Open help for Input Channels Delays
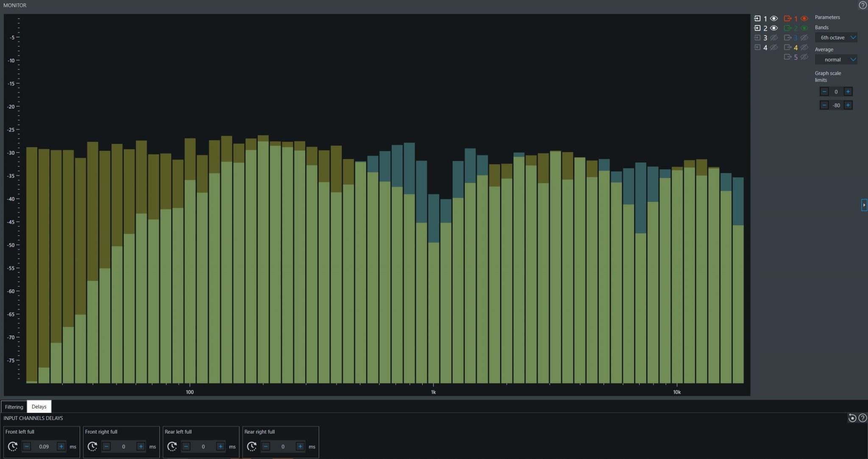This screenshot has height=459, width=868. click(862, 418)
